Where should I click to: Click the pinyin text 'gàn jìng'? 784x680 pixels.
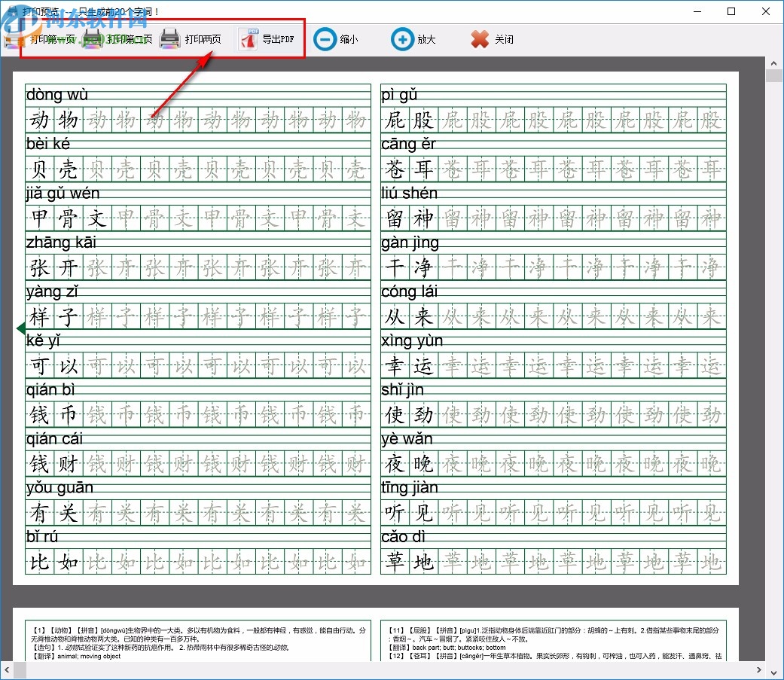click(410, 242)
